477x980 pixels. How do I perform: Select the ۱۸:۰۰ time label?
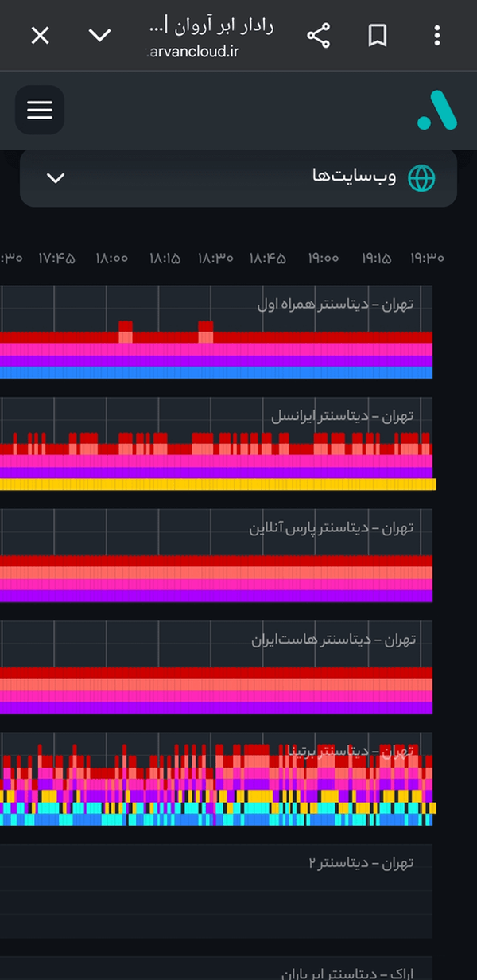[112, 258]
